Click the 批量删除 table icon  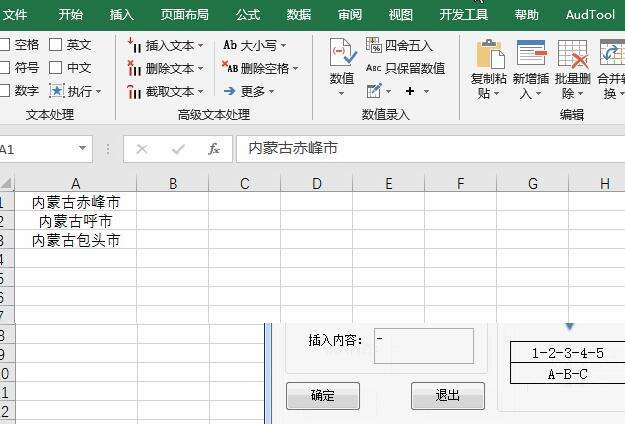click(573, 54)
